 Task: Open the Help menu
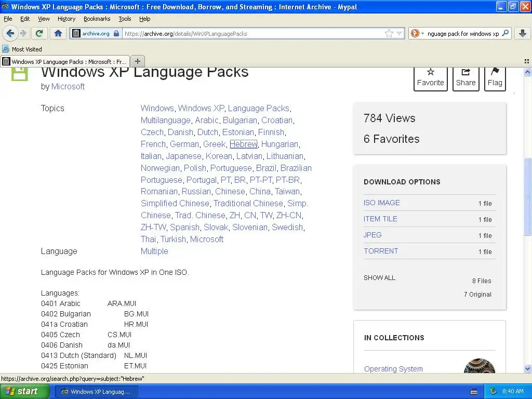click(145, 19)
